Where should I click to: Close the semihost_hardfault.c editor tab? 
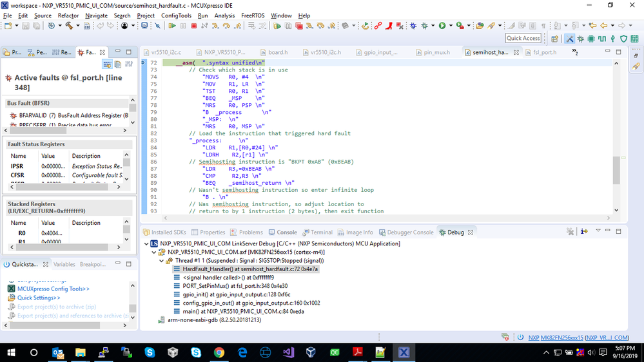coord(516,52)
